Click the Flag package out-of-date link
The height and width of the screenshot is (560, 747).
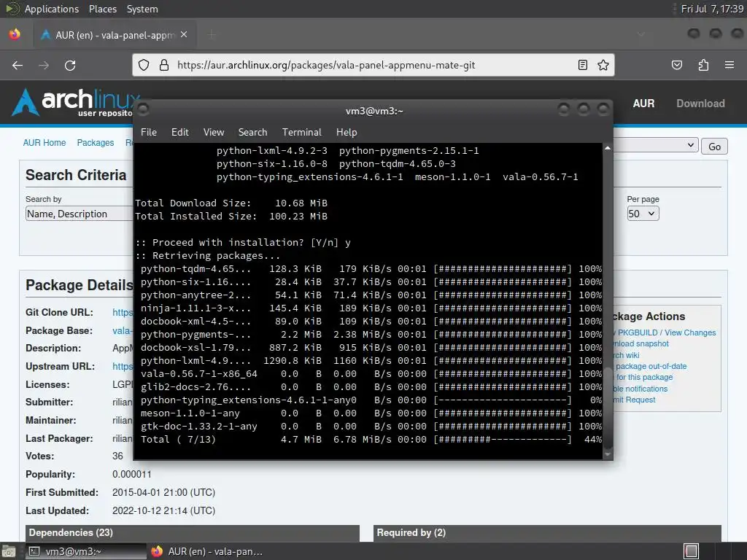[x=650, y=366]
